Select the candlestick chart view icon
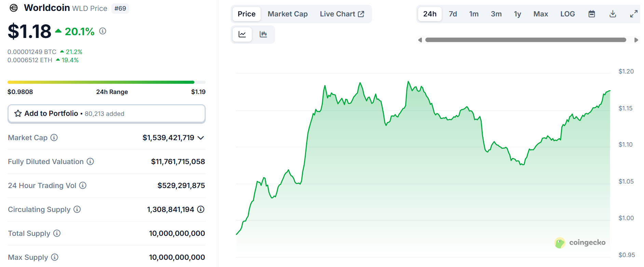Screen dimensions: 644x267 (x=263, y=34)
